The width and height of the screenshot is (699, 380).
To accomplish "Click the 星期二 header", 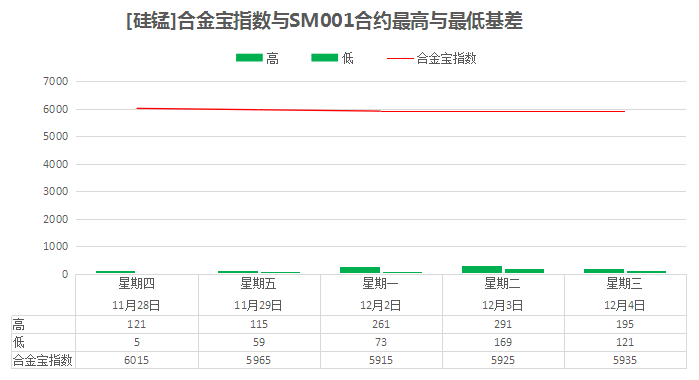I will pos(503,283).
